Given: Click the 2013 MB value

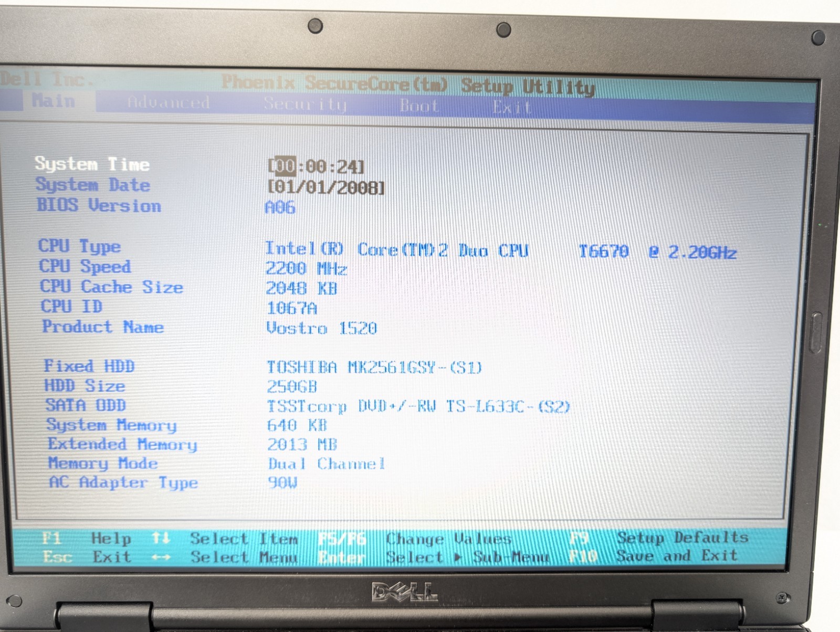Looking at the screenshot, I should click(x=302, y=445).
